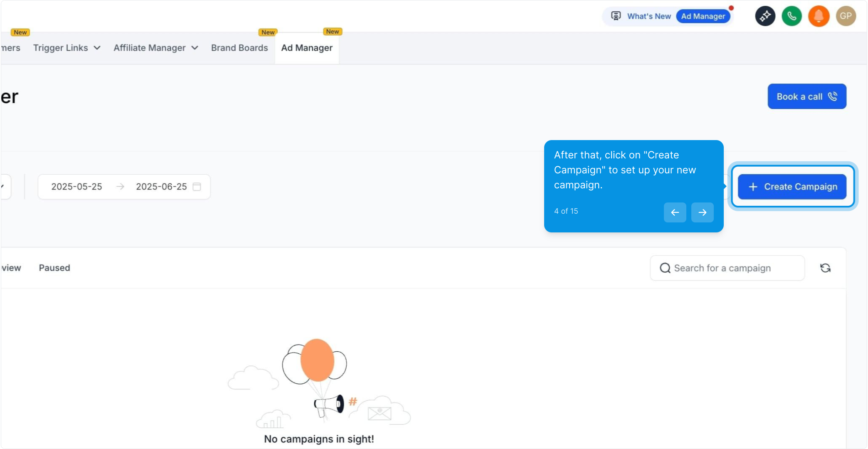Select the Ad Manager tab
The image size is (868, 449).
(x=307, y=48)
